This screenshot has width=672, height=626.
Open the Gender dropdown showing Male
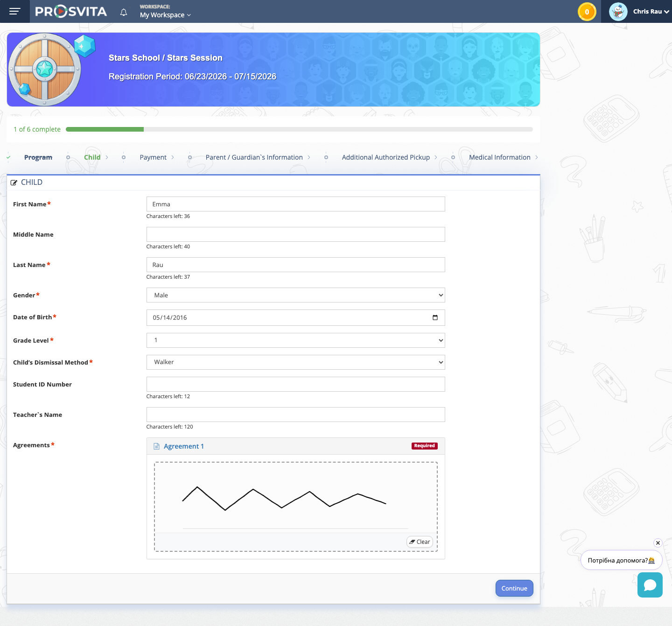pyautogui.click(x=296, y=295)
